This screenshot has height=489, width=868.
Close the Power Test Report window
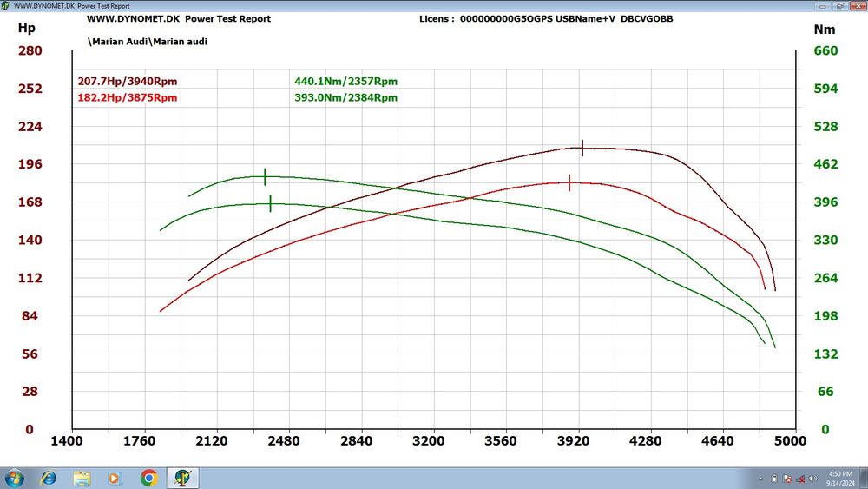(857, 6)
